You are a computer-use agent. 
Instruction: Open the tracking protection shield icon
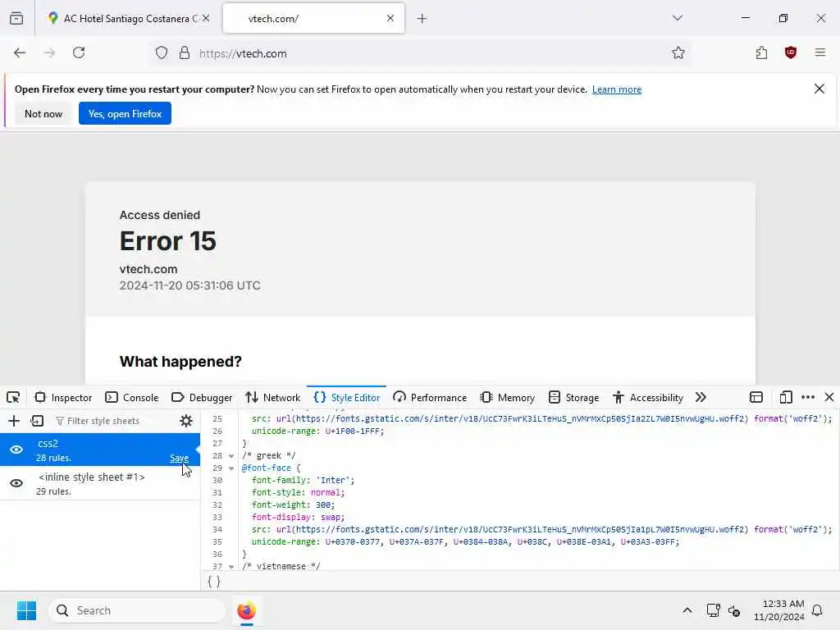[162, 53]
